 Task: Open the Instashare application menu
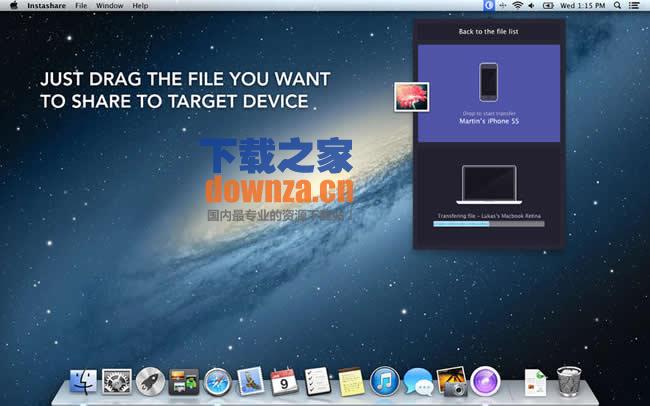(46, 5)
